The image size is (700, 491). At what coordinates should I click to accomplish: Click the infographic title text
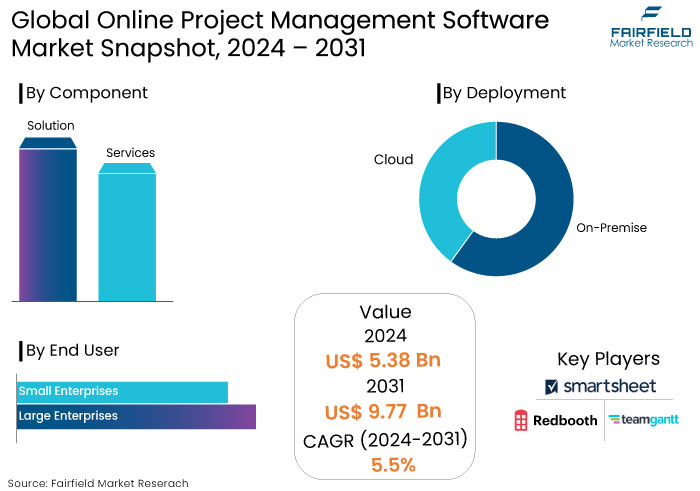[x=280, y=34]
